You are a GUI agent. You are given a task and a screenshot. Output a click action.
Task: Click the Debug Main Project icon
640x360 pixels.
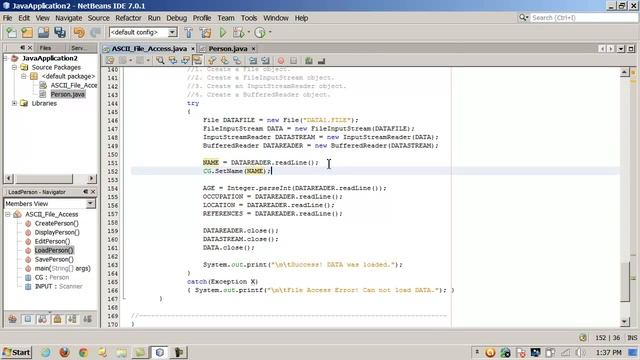point(238,33)
